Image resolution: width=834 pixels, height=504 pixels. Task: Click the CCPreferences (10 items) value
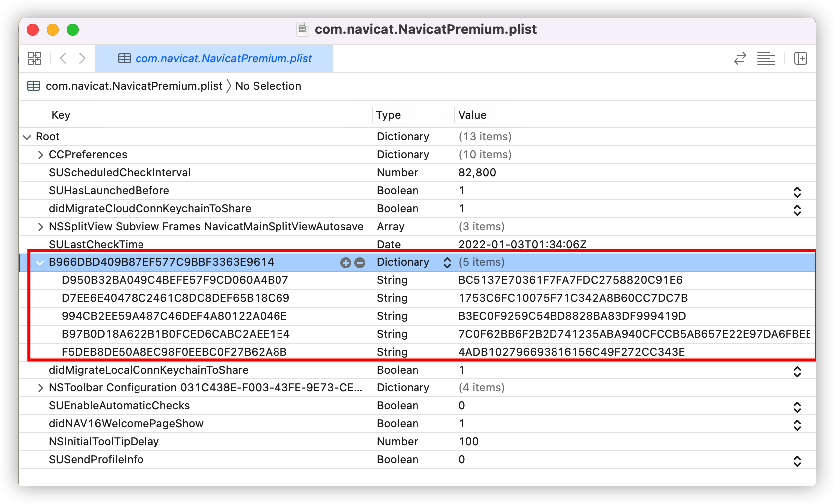tap(485, 154)
